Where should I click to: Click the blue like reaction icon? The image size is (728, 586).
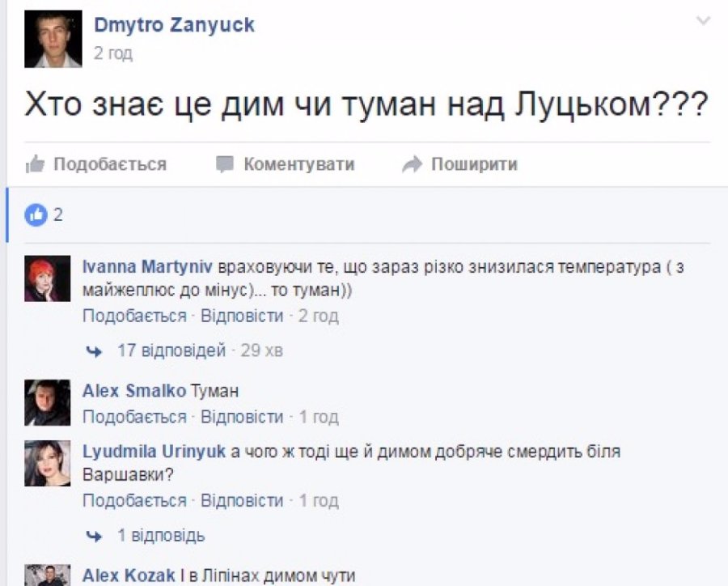pos(36,214)
